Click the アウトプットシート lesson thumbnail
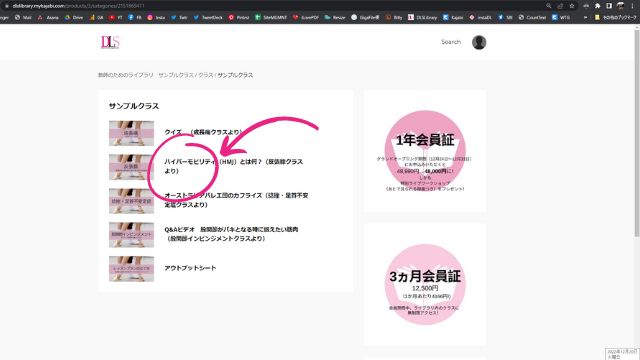The height and width of the screenshot is (360, 640). point(131,269)
